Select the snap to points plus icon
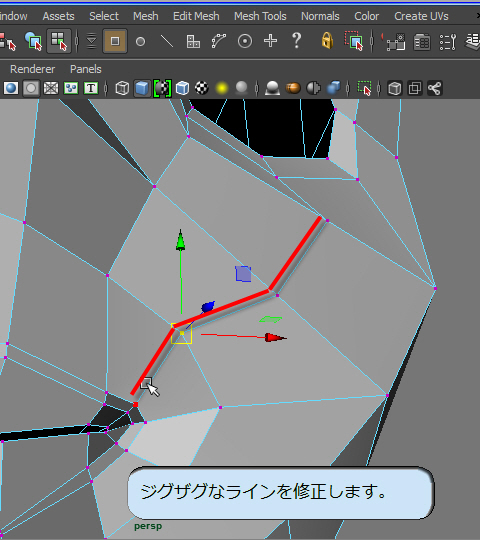The image size is (480, 540). (x=270, y=41)
